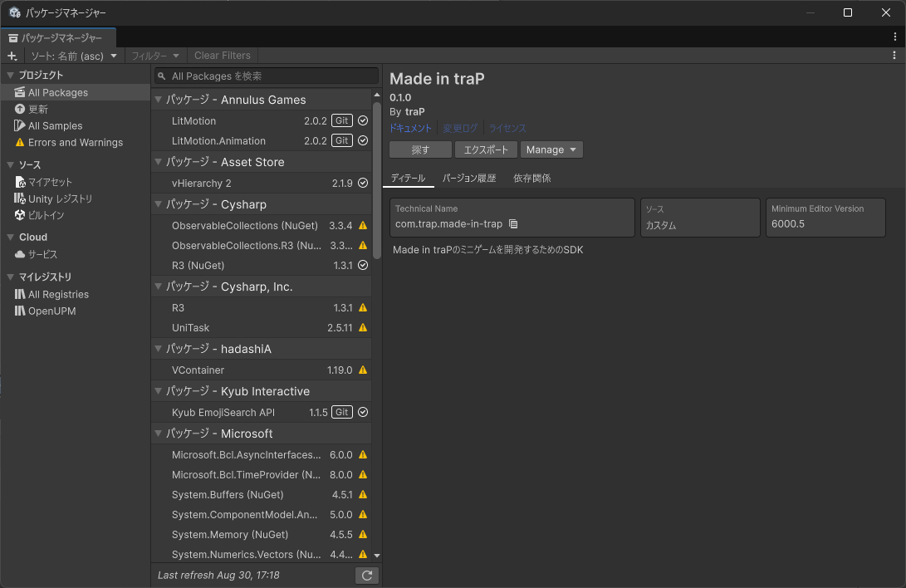Copy technical name com.trap.made-in-trap

(513, 223)
